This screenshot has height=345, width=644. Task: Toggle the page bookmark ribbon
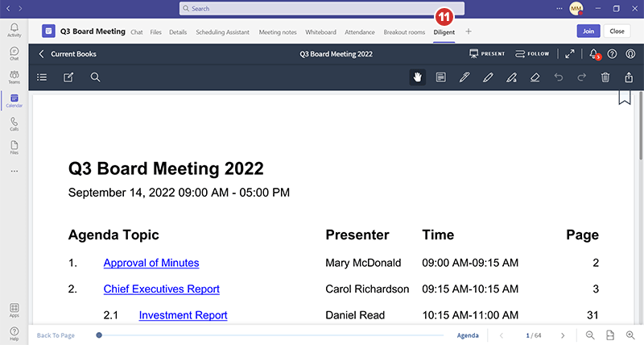tap(624, 98)
